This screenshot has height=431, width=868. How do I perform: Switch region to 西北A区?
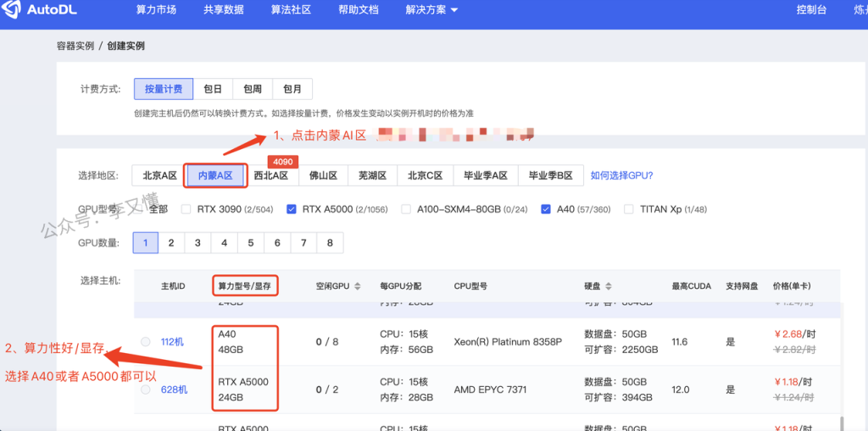coord(271,176)
